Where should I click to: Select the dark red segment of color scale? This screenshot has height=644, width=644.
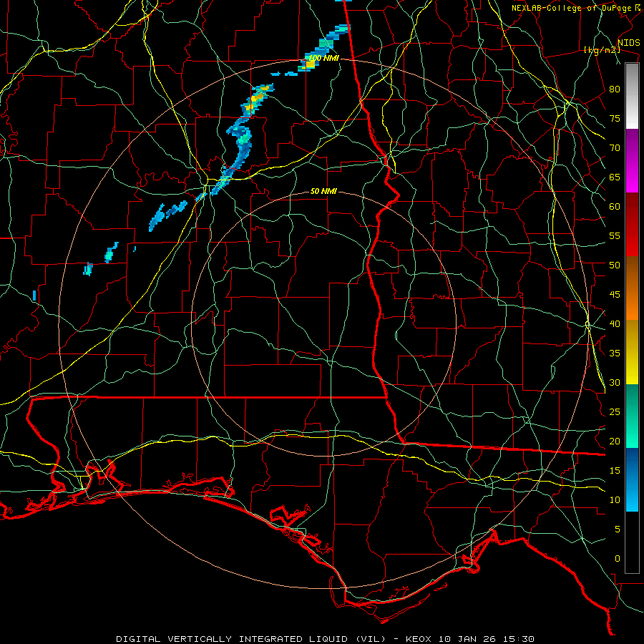tap(633, 225)
